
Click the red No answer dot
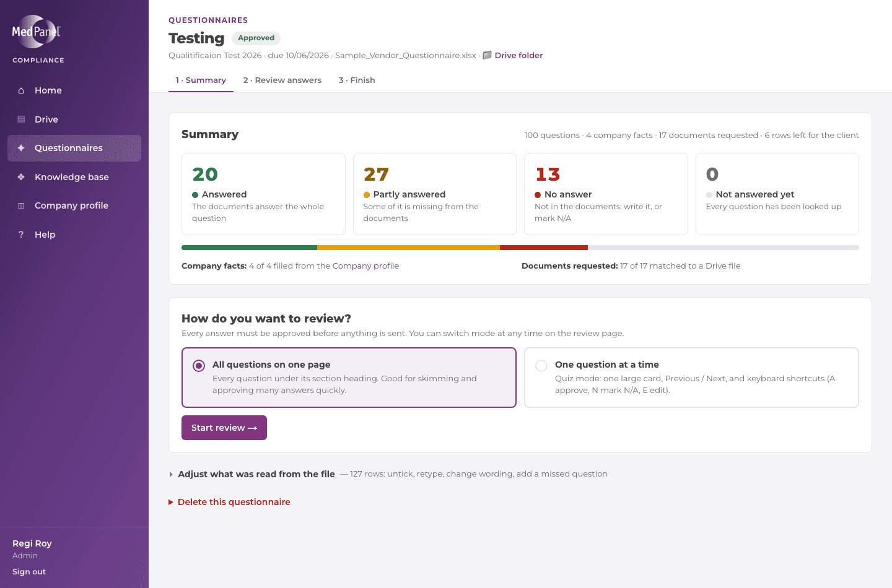pyautogui.click(x=538, y=195)
